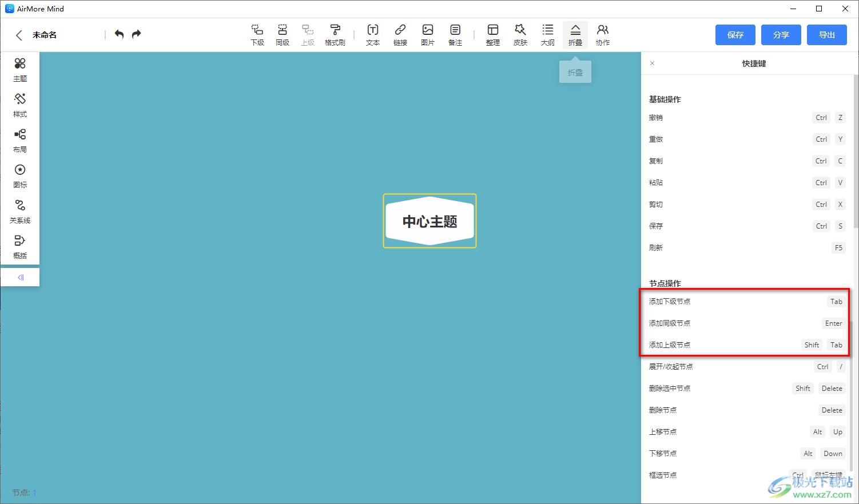Viewport: 859px width, 504px height.
Task: Click the 折叠 collapse toolbar icon
Action: [x=575, y=35]
